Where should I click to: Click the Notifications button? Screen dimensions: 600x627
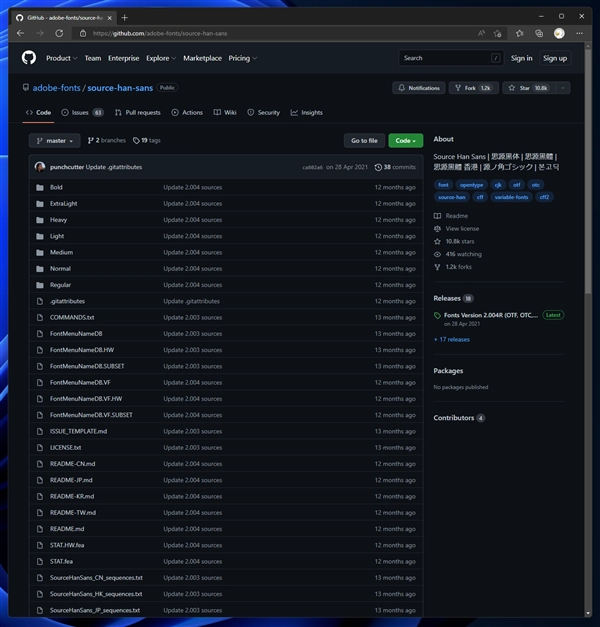[419, 88]
